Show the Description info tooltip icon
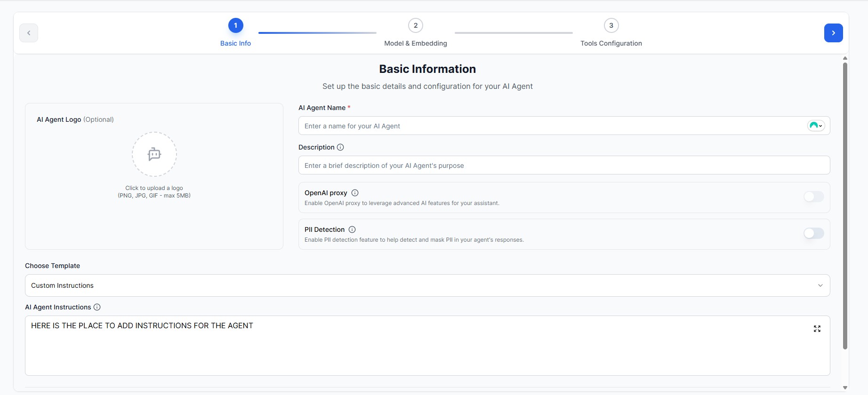 click(x=340, y=147)
